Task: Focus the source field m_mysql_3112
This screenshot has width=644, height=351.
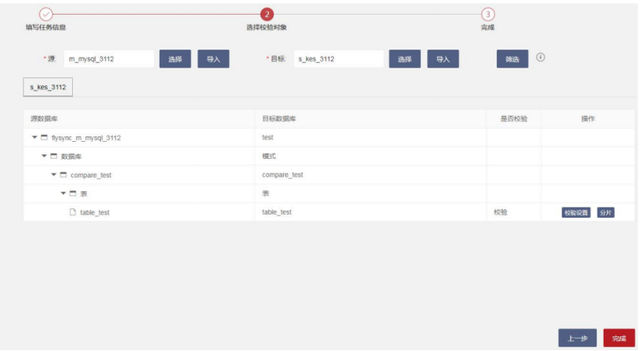Action: click(109, 59)
